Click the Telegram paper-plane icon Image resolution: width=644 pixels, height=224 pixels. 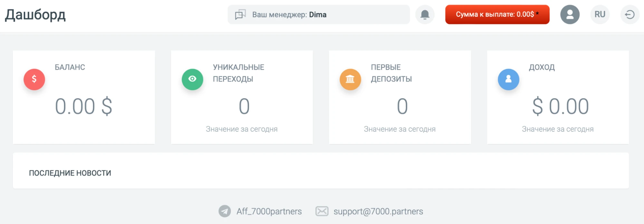click(x=225, y=211)
